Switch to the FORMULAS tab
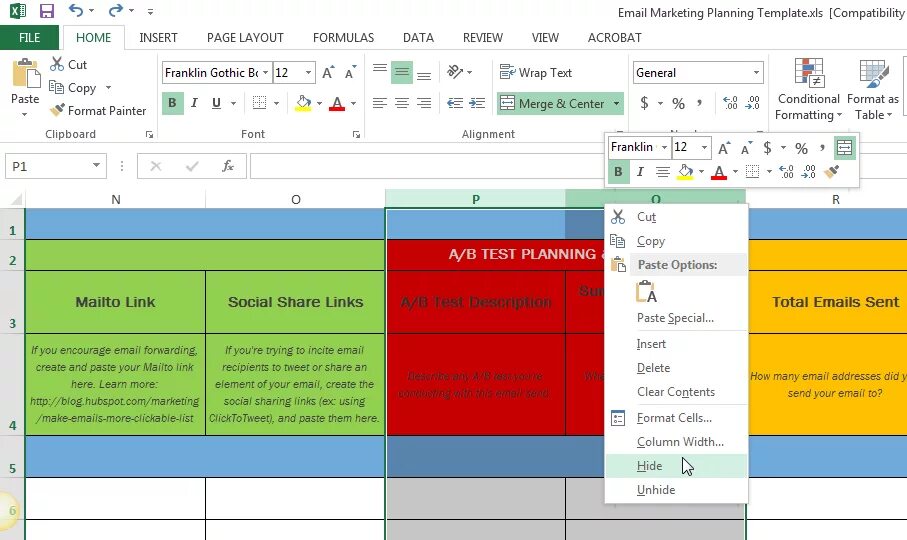Viewport: 907px width, 540px height. pos(343,38)
